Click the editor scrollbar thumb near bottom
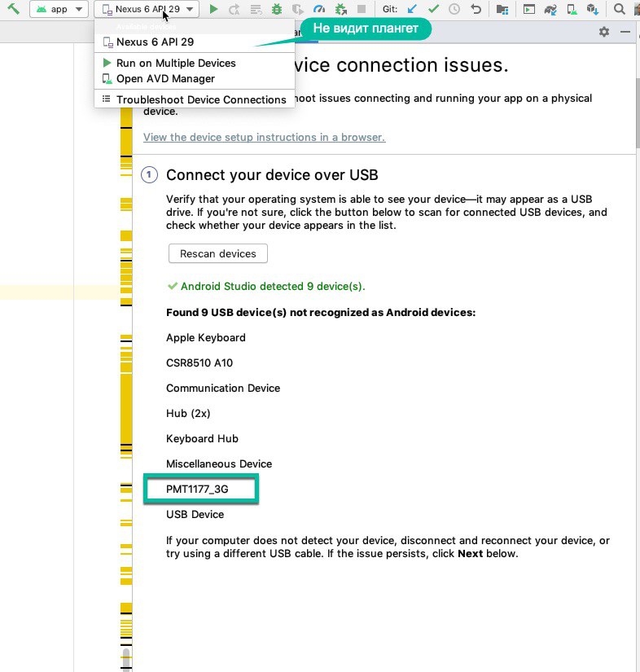This screenshot has height=672, width=640. [x=126, y=660]
